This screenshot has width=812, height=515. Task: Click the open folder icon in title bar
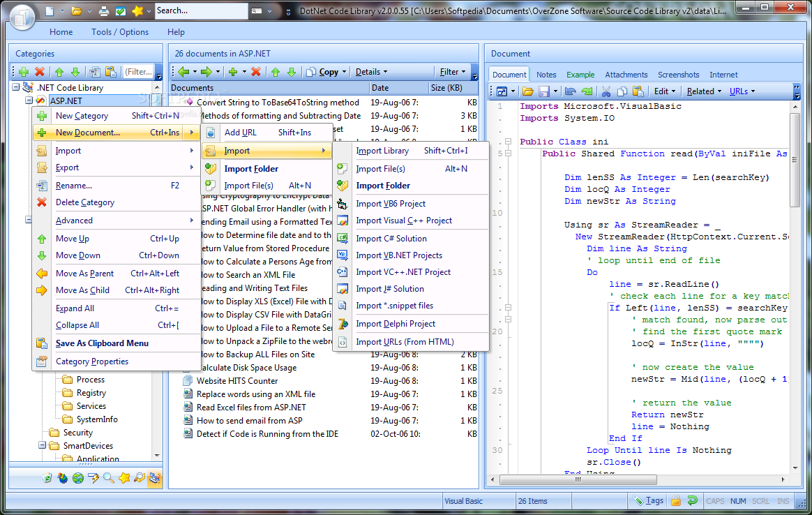pyautogui.click(x=76, y=11)
